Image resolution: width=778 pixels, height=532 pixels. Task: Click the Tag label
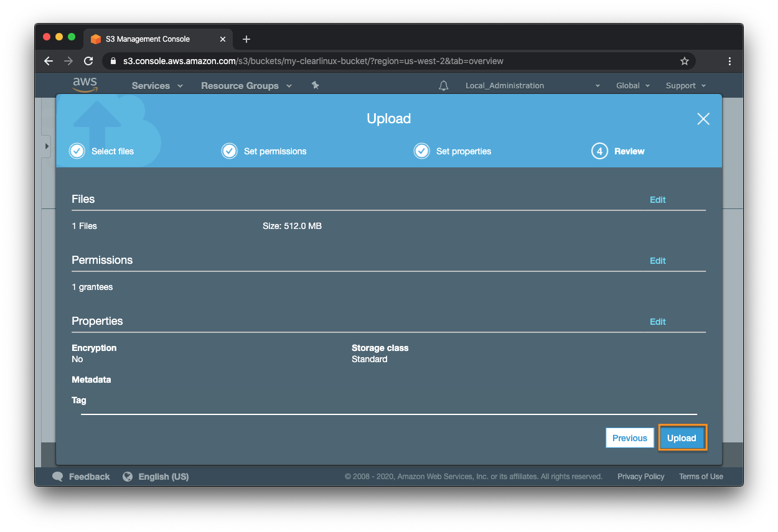tap(79, 400)
